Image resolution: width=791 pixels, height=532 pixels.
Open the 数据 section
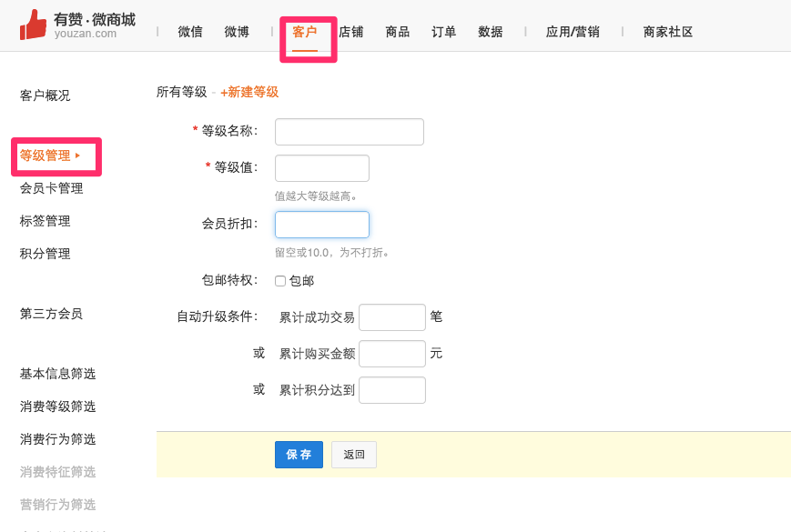490,31
